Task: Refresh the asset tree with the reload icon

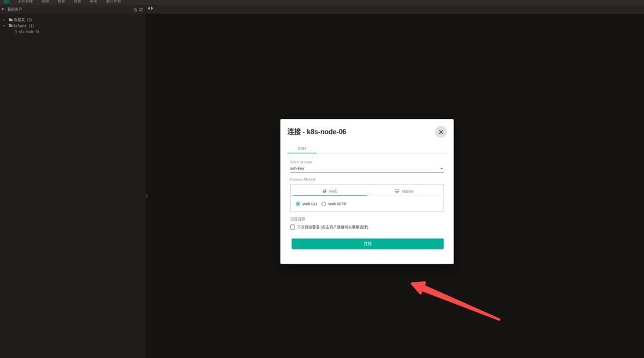Action: click(141, 9)
